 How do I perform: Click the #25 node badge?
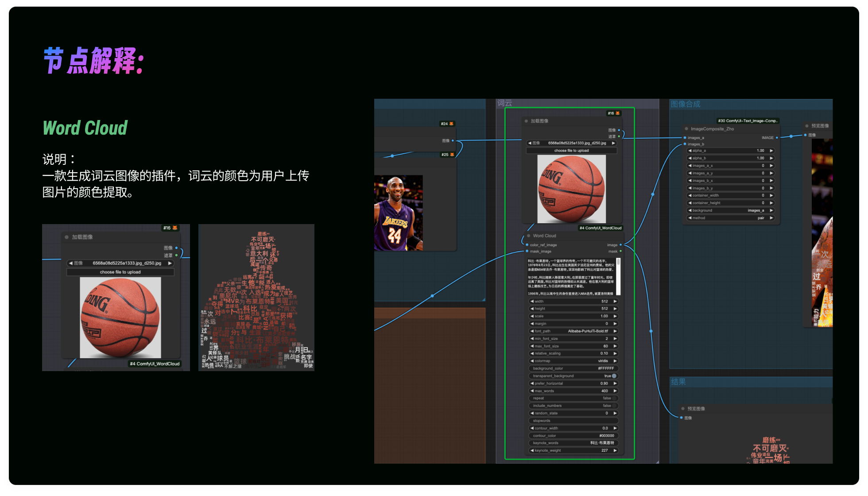[x=447, y=155]
